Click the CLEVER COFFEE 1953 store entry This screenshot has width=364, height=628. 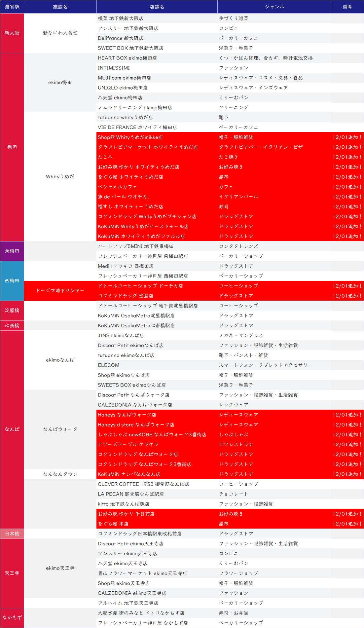click(x=143, y=484)
